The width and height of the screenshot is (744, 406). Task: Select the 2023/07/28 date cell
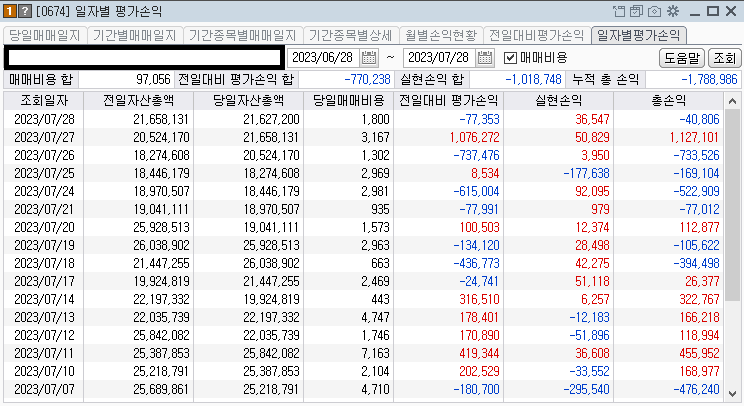pos(44,119)
